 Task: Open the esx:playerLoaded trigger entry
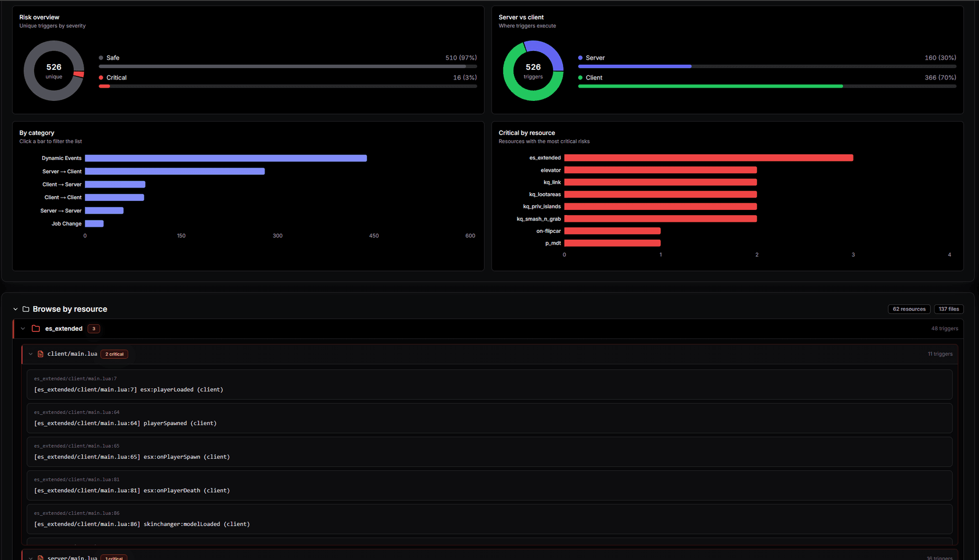click(489, 385)
